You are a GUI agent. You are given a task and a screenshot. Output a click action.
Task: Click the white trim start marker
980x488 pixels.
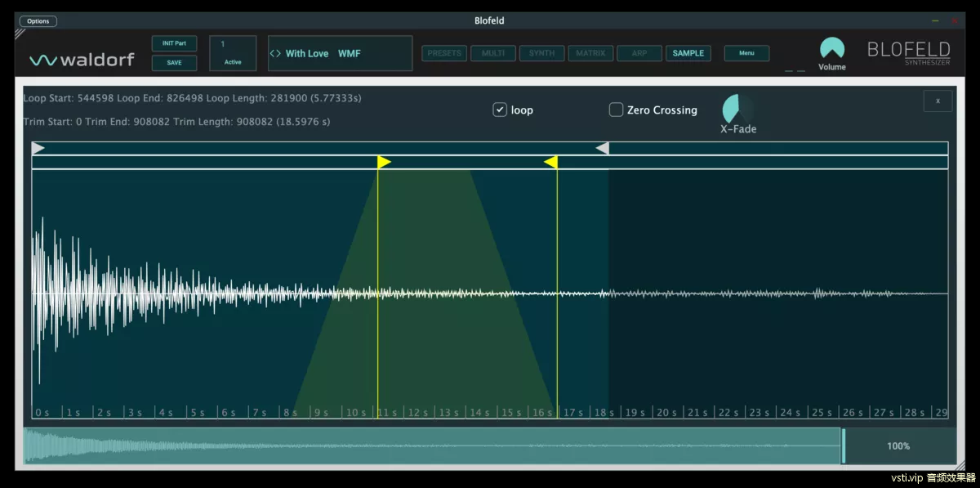click(x=38, y=148)
